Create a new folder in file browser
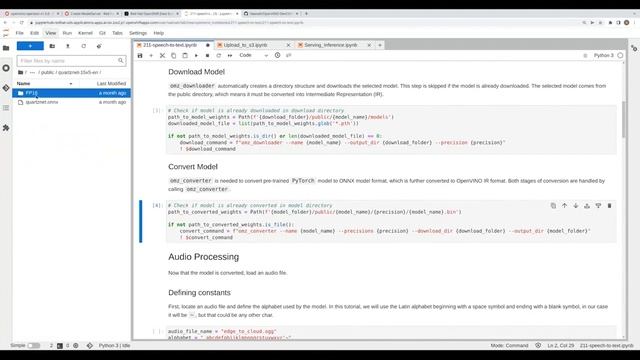 point(52,46)
